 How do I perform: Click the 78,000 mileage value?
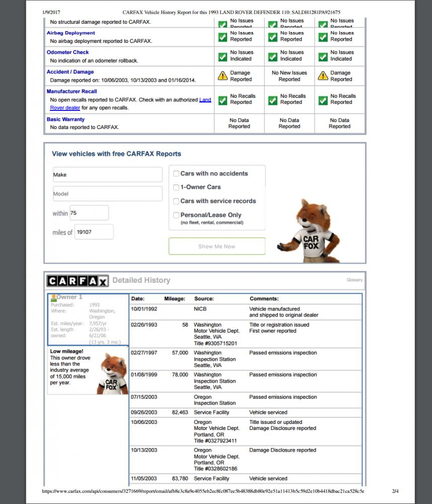tap(180, 374)
